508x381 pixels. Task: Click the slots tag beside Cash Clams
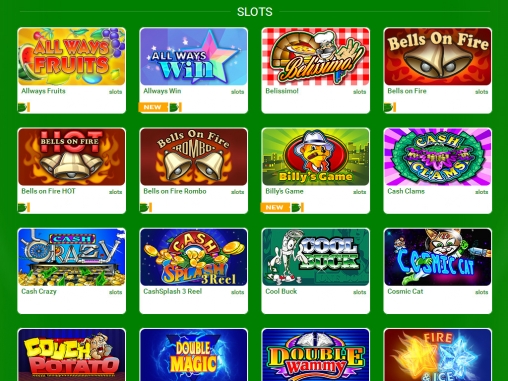point(481,192)
